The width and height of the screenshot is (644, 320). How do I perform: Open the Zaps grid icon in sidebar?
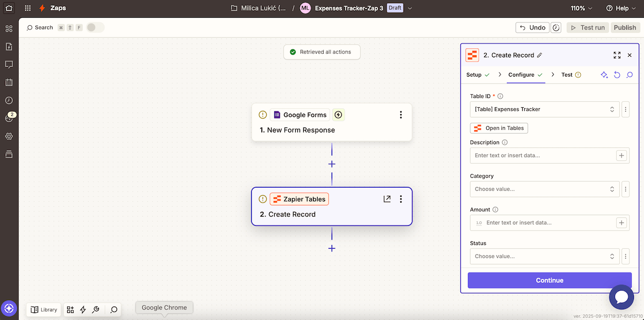click(9, 28)
